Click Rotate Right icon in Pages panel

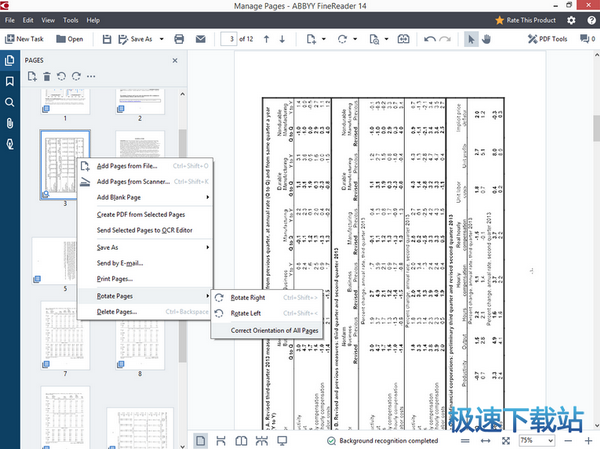point(76,77)
